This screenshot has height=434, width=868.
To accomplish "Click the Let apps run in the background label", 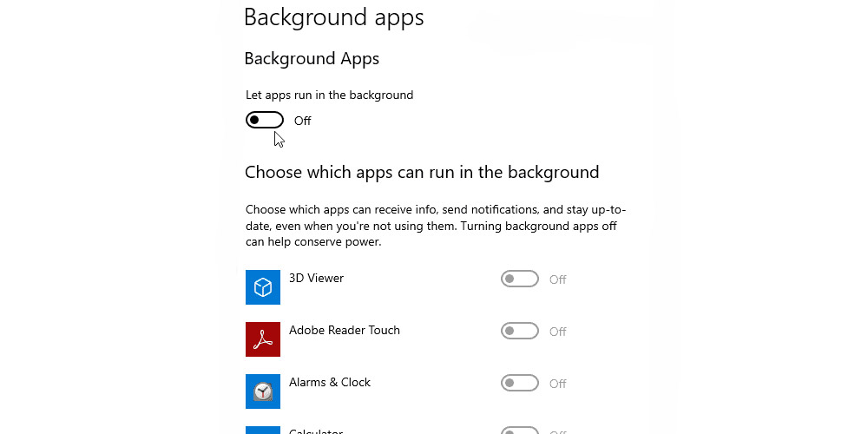I will [329, 95].
